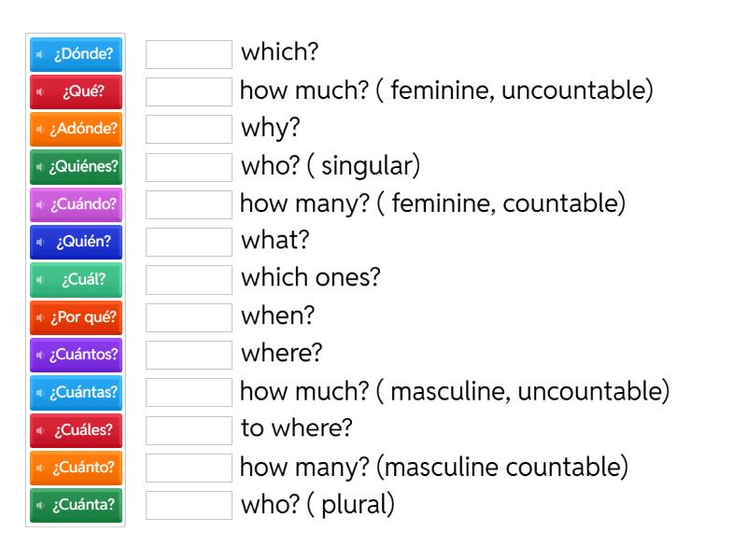Click the speaker icon on ¿Quién?
The height and width of the screenshot is (560, 747).
[38, 242]
